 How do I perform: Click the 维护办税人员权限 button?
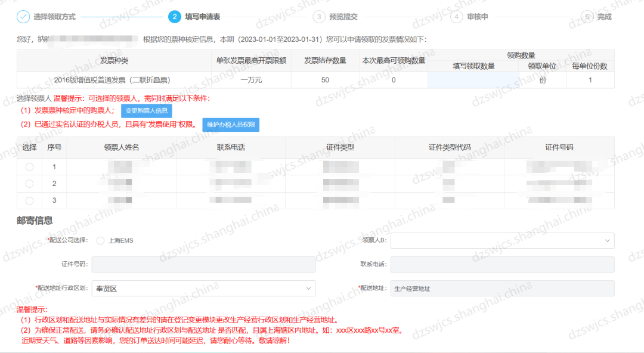click(231, 125)
